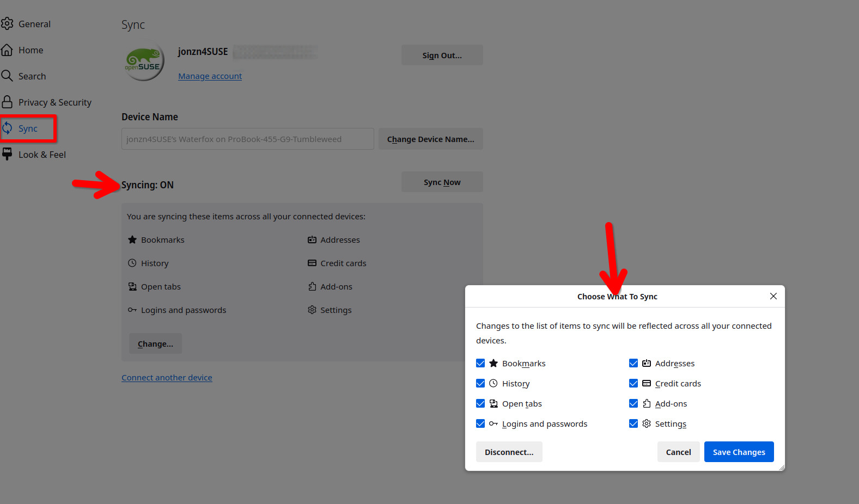Click the Search magnifier icon in sidebar

click(7, 76)
